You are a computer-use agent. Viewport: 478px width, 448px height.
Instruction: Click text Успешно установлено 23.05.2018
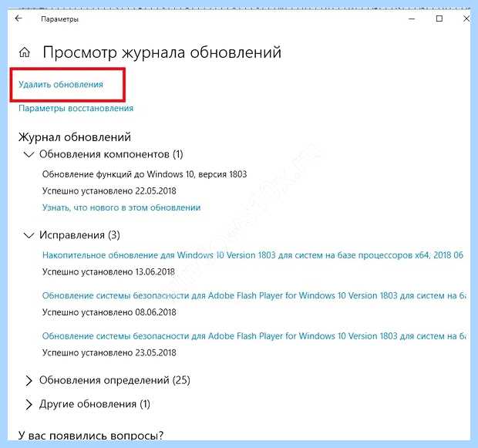tap(109, 353)
